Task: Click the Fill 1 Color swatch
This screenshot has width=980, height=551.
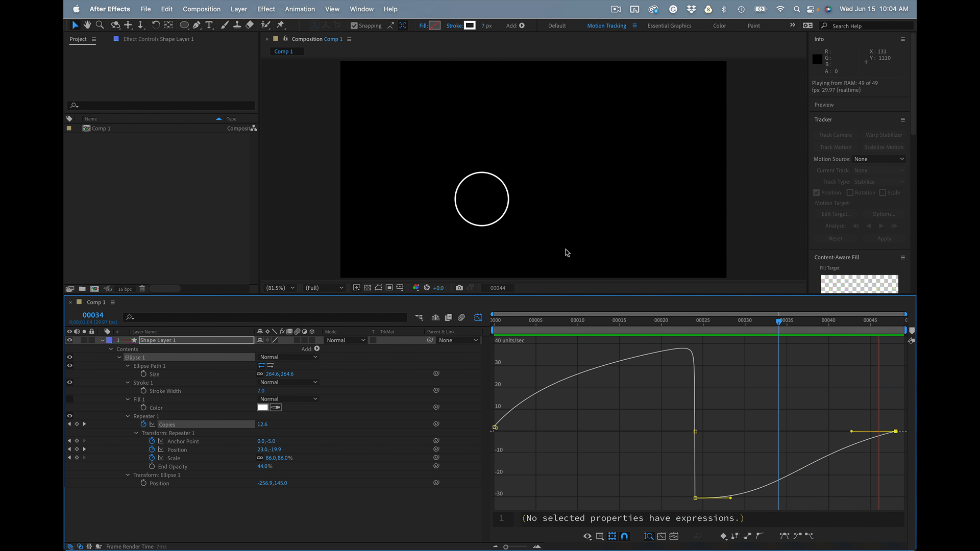Action: click(x=263, y=408)
